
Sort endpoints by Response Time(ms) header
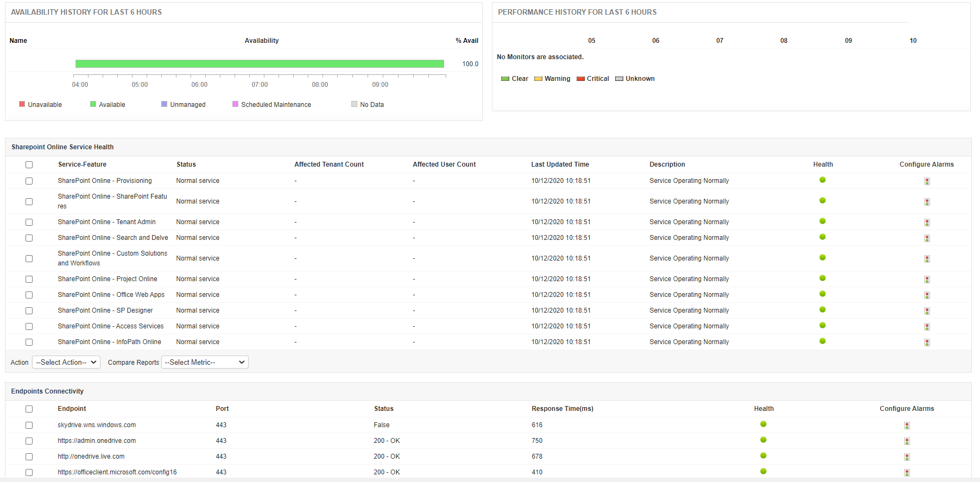pos(562,409)
